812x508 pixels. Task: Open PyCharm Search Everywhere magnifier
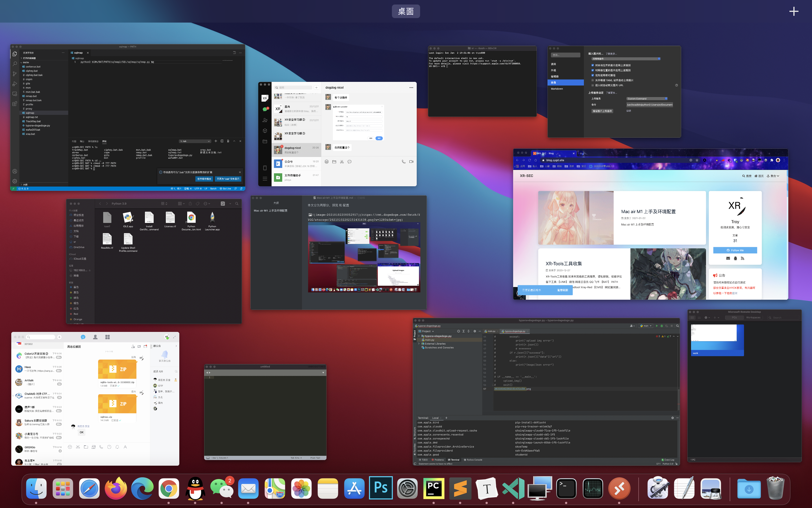(678, 326)
